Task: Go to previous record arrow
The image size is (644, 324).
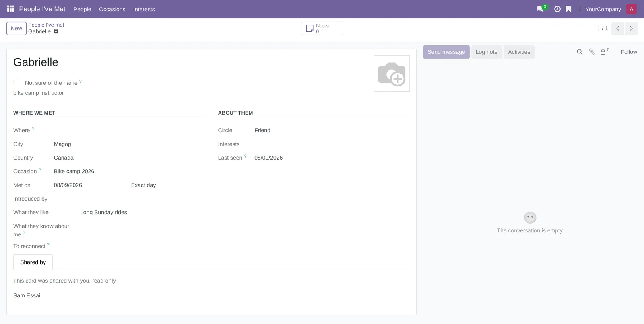Action: [x=618, y=28]
